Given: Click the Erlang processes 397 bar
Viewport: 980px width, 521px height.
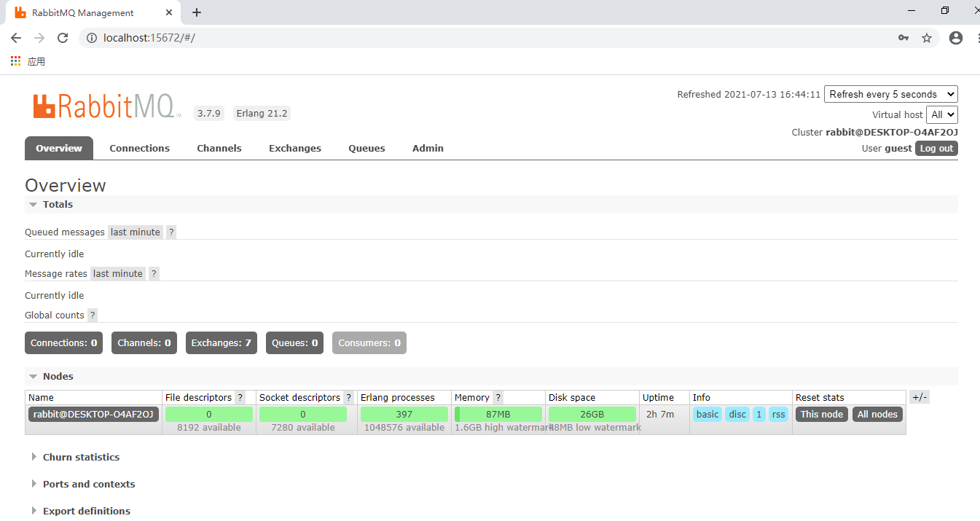Looking at the screenshot, I should [x=404, y=414].
